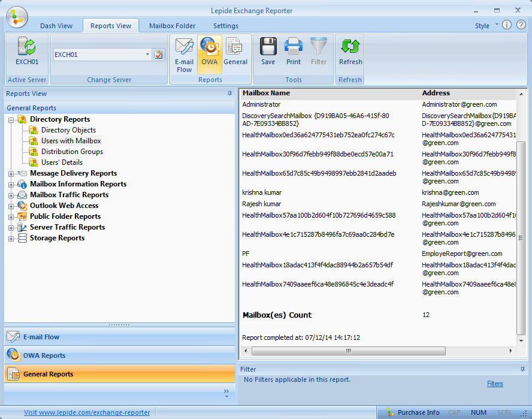Image resolution: width=532 pixels, height=419 pixels.
Task: Open the Style dropdown menu
Action: [x=486, y=25]
